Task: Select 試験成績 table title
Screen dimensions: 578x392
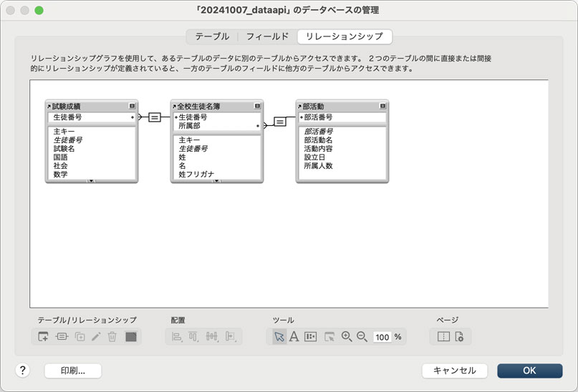Action: pyautogui.click(x=66, y=107)
